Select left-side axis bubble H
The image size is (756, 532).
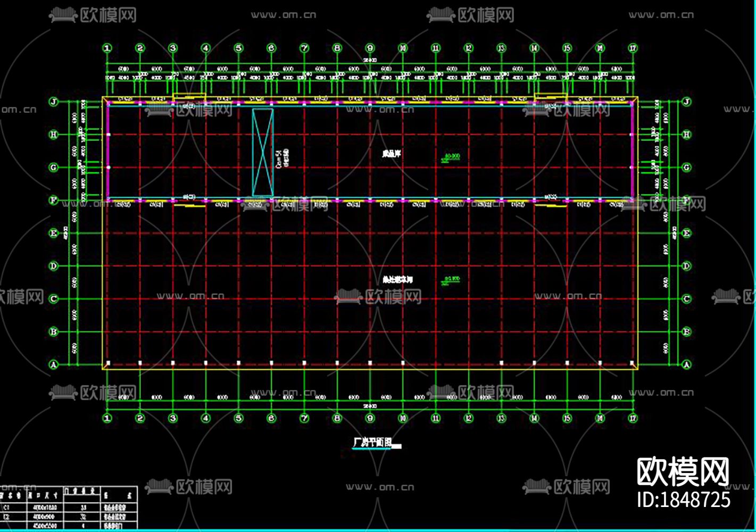coord(53,135)
